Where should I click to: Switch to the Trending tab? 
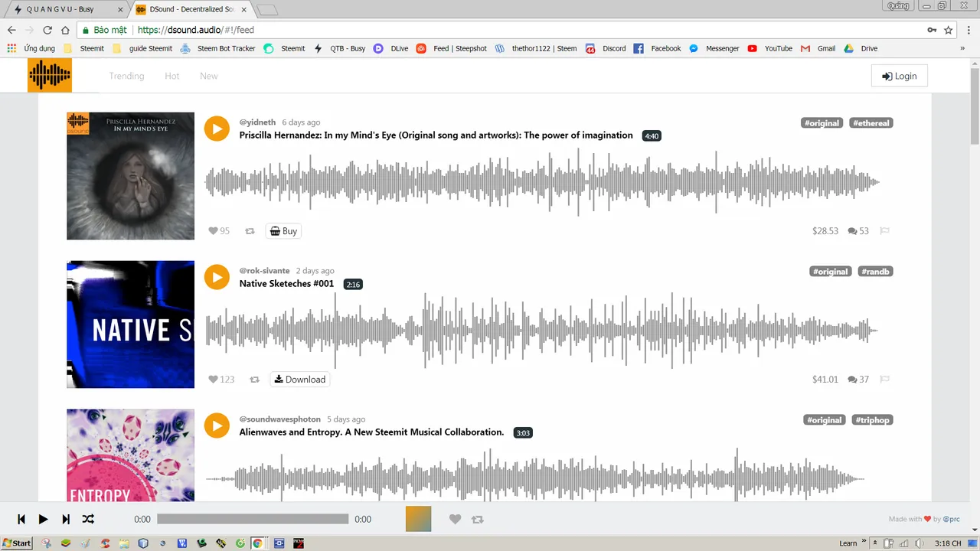[x=126, y=76]
